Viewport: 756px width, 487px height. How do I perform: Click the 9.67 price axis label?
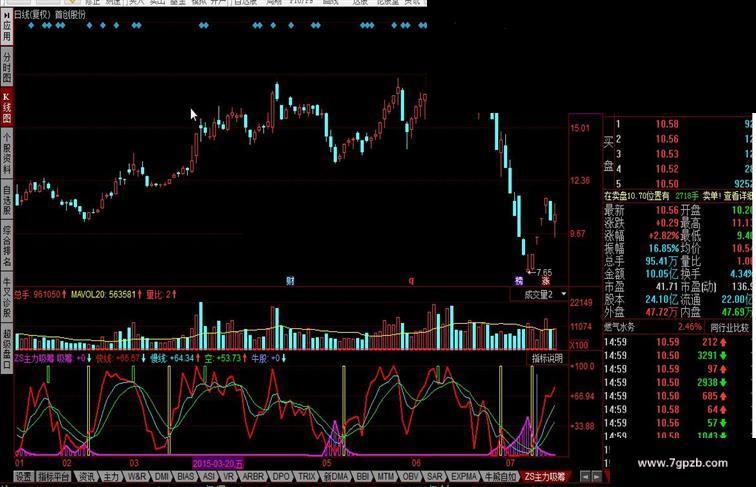[578, 234]
